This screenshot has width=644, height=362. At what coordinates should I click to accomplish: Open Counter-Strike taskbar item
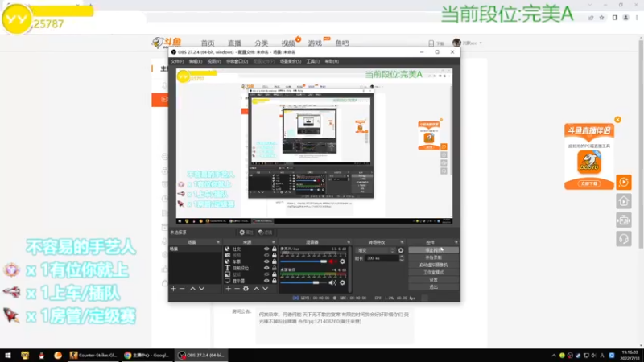tap(94, 356)
